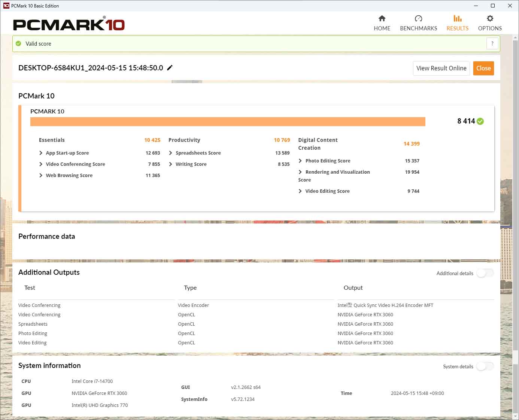Click the Intel(R) UHD Graphics 770 value
519x420 pixels.
[x=100, y=405]
